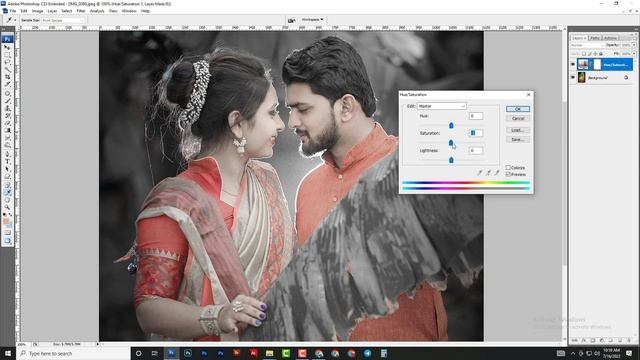Click the Background layer lock icon
640x360 pixels.
(x=626, y=77)
